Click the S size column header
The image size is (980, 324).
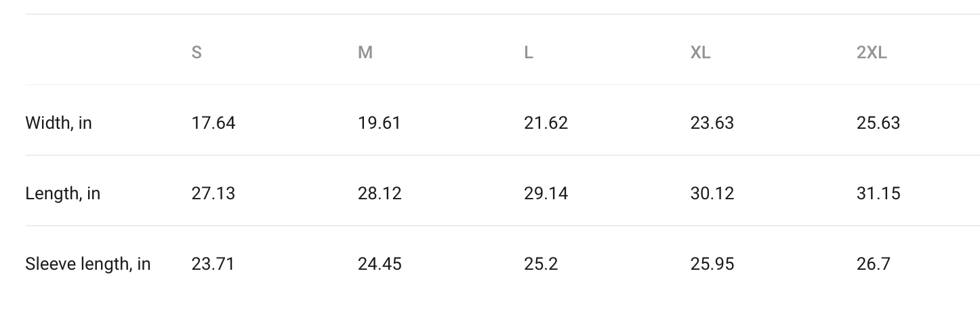click(x=197, y=52)
